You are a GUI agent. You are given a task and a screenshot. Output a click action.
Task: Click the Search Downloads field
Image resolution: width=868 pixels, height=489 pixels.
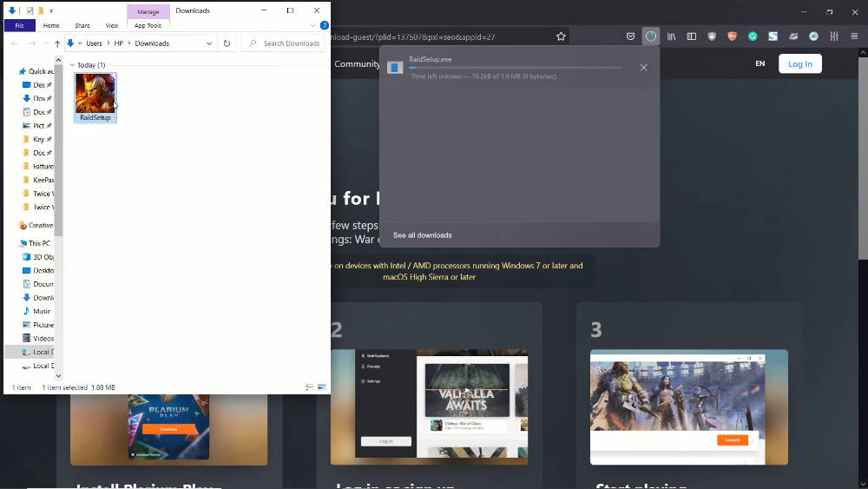point(285,43)
